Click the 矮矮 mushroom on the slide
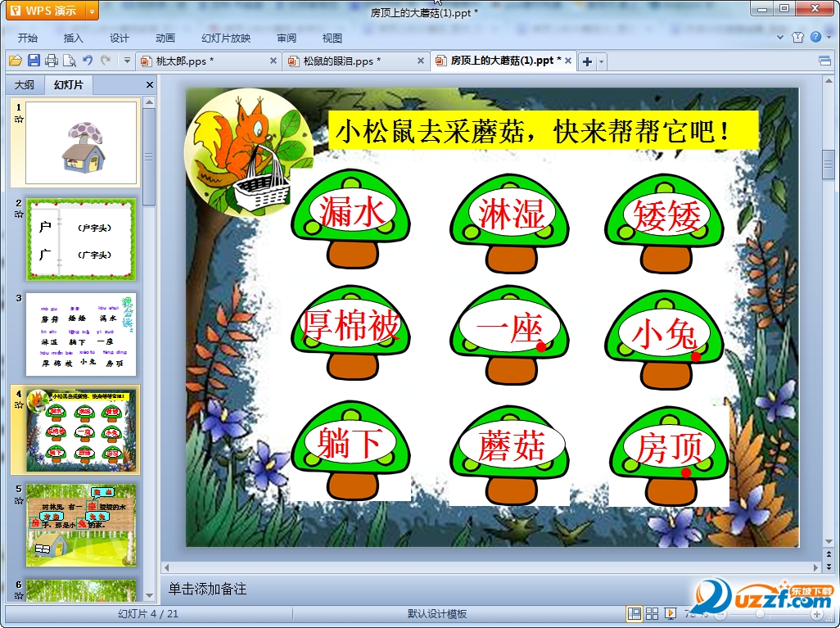Viewport: 840px width, 628px height. point(665,224)
